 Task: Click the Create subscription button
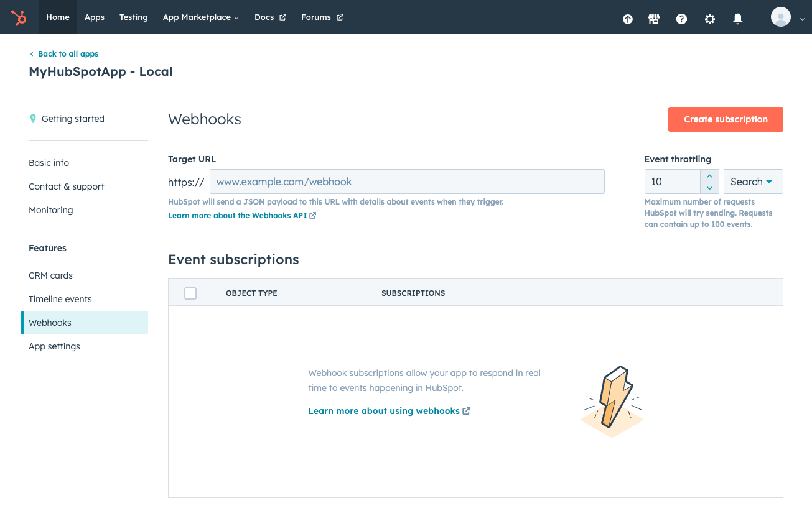(x=726, y=119)
